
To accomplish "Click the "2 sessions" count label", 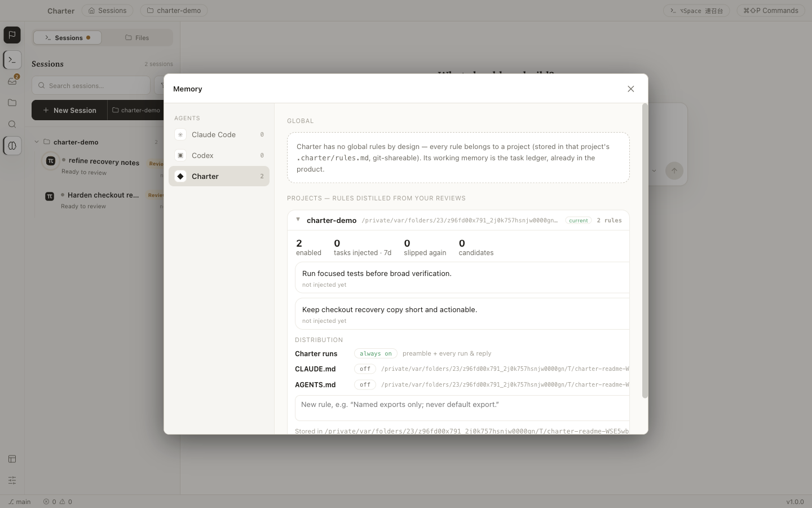I will (x=158, y=64).
